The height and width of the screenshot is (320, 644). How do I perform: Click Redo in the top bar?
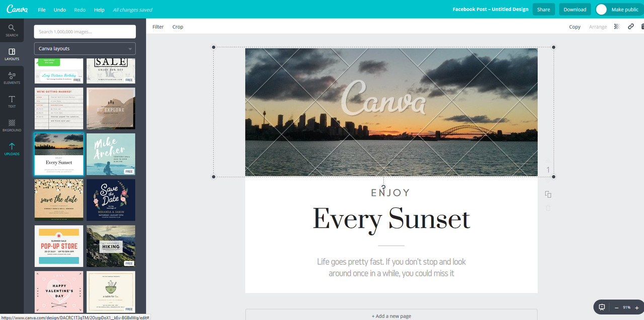click(79, 10)
